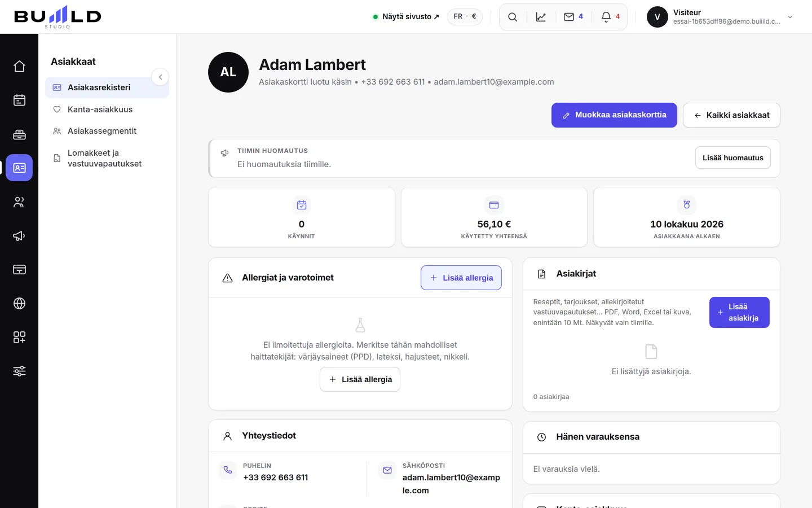Open the website globe icon in sidebar
This screenshot has height=508, width=812.
click(x=19, y=304)
